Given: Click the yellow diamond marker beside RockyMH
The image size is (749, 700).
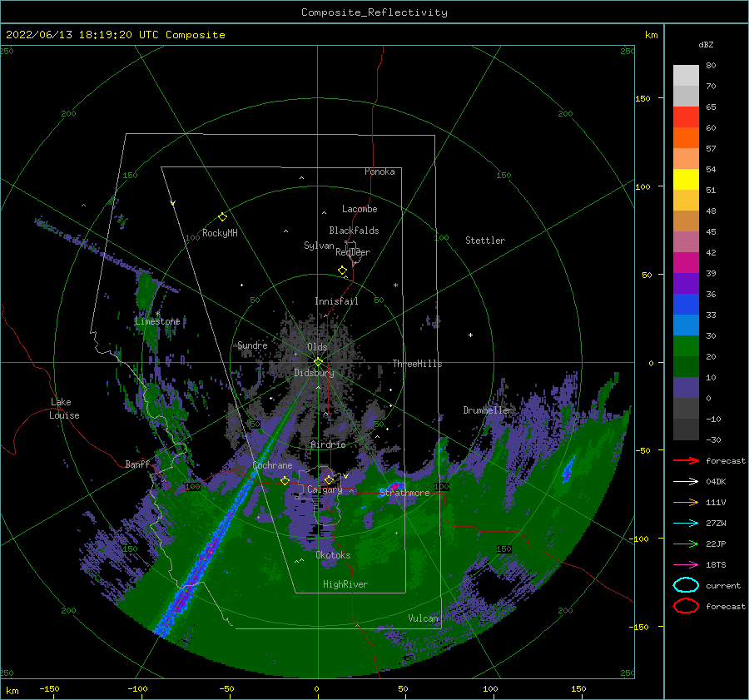Looking at the screenshot, I should pyautogui.click(x=222, y=217).
